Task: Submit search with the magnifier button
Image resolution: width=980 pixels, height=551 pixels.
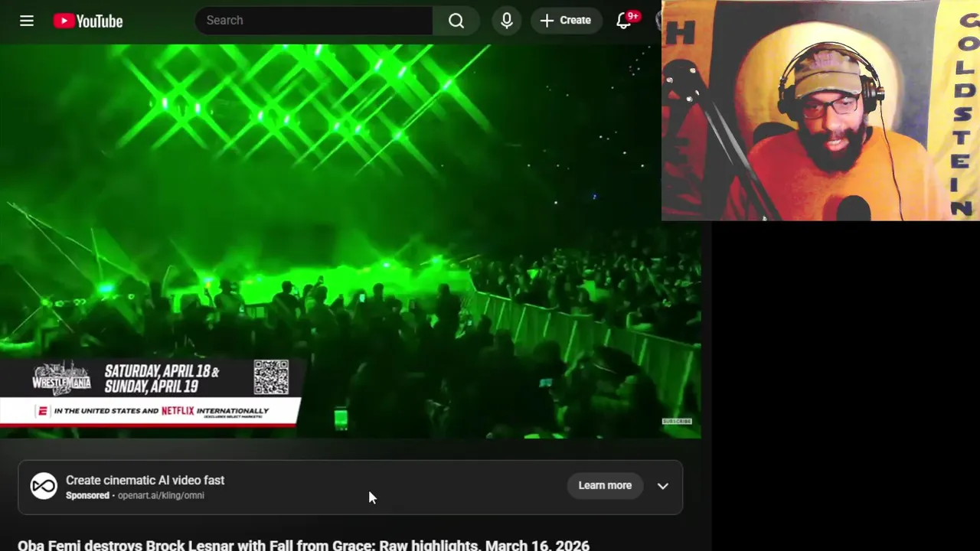Action: [456, 21]
